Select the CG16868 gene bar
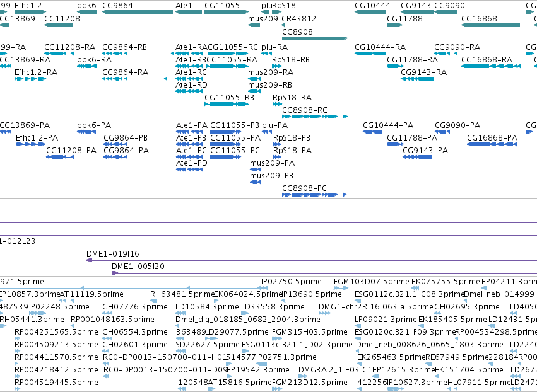 coord(491,25)
